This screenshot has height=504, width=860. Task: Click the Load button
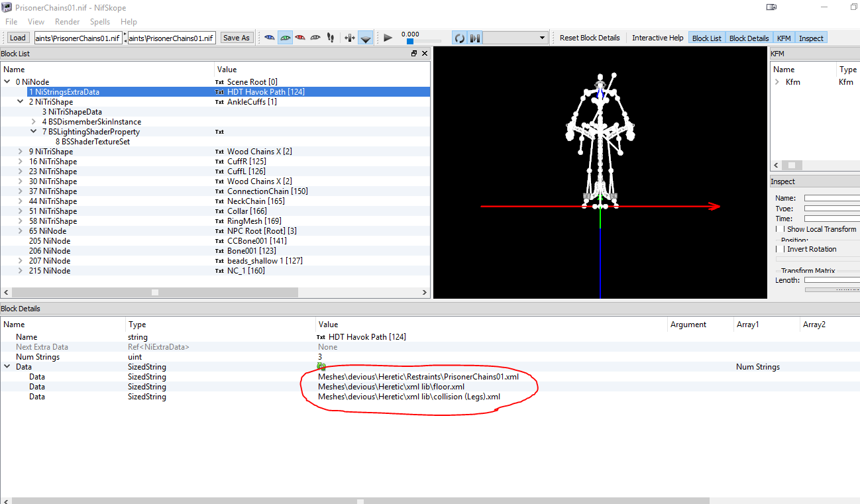pyautogui.click(x=18, y=38)
